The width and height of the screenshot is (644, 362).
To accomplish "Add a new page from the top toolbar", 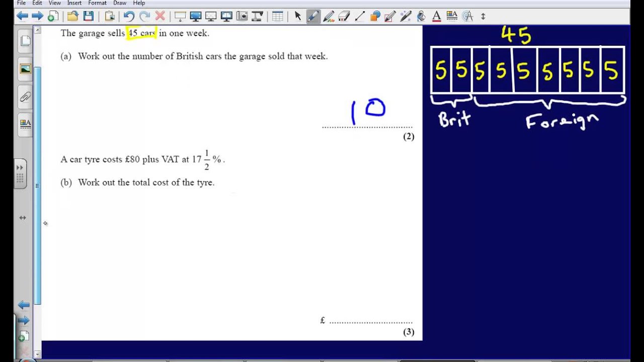I will [53, 16].
